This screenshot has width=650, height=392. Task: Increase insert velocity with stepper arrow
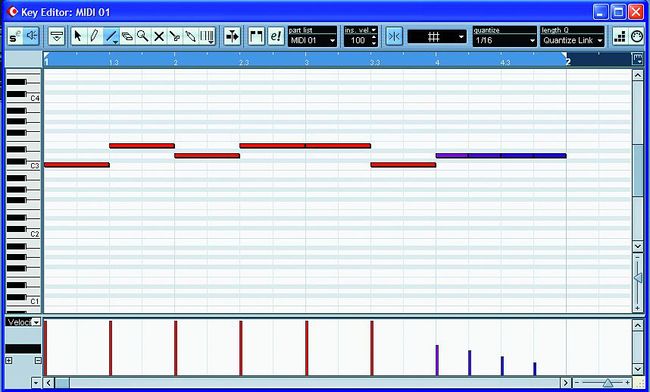(374, 38)
